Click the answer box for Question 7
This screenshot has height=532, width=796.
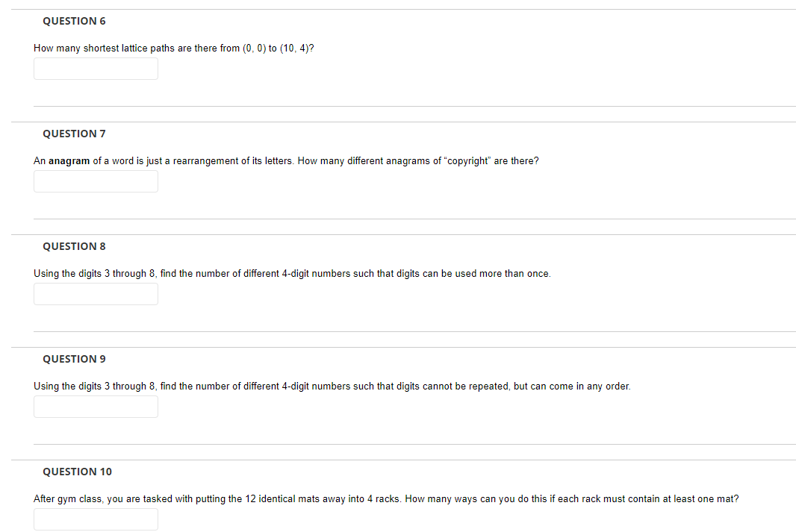96,181
